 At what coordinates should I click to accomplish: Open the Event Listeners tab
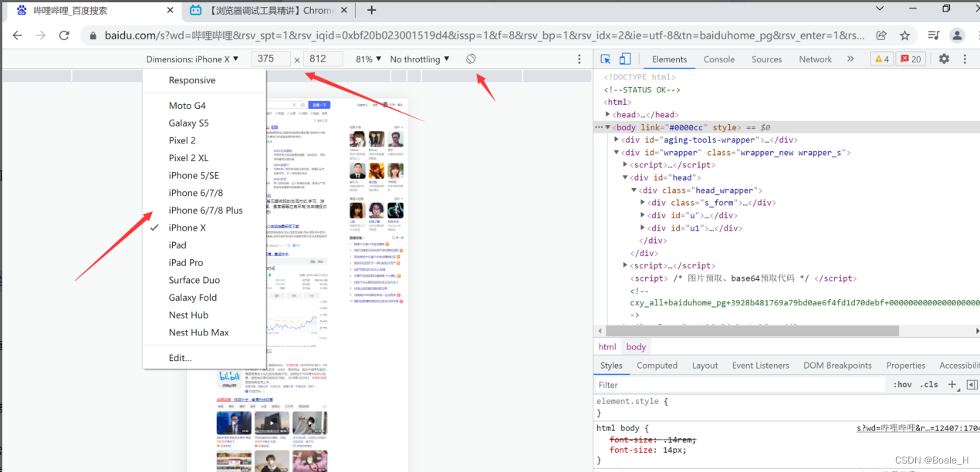(761, 366)
